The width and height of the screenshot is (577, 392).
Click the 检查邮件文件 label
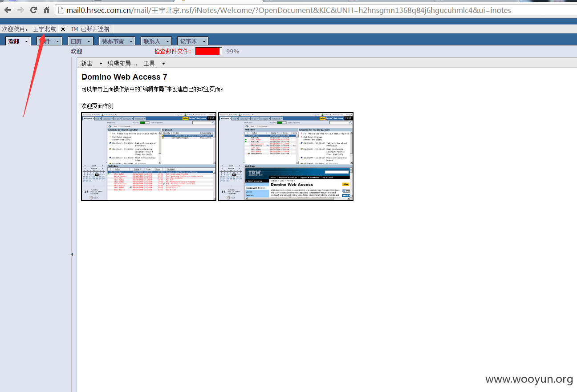tap(173, 51)
